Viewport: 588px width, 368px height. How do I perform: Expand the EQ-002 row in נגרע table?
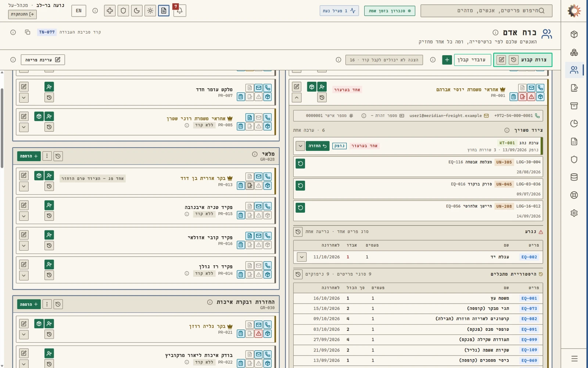(x=302, y=257)
